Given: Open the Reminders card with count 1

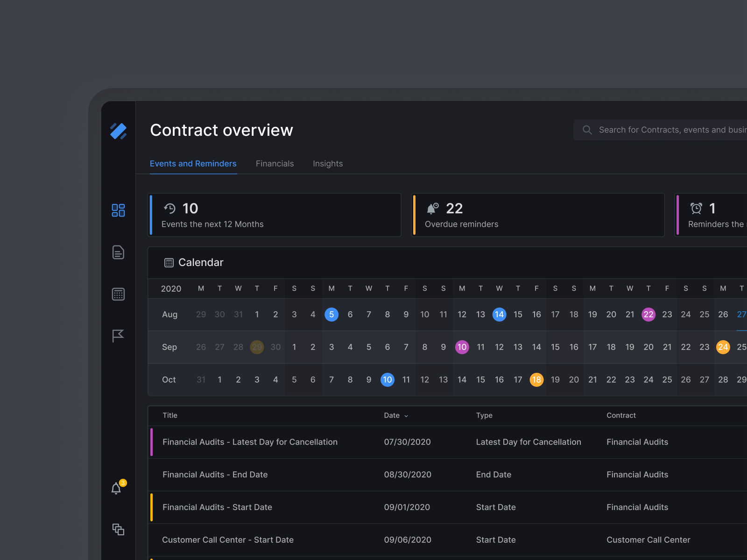Looking at the screenshot, I should pos(711,215).
